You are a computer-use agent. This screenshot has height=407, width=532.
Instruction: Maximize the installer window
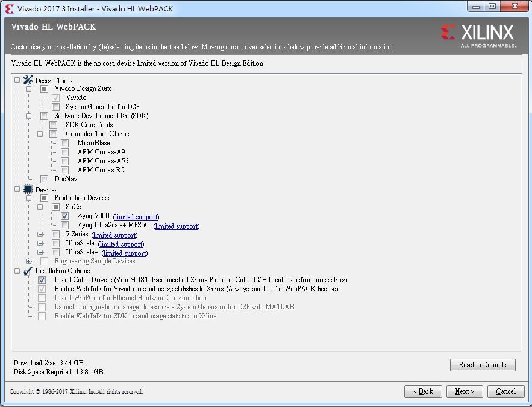492,7
